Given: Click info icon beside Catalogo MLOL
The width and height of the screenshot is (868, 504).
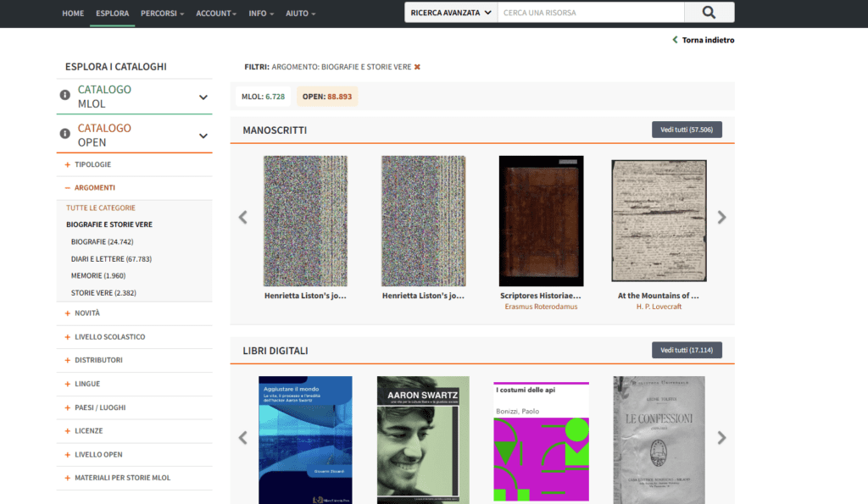Looking at the screenshot, I should coord(65,95).
